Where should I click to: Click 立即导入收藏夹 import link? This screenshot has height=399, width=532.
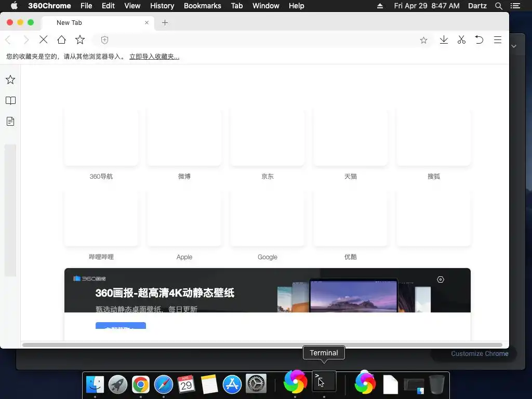point(154,57)
